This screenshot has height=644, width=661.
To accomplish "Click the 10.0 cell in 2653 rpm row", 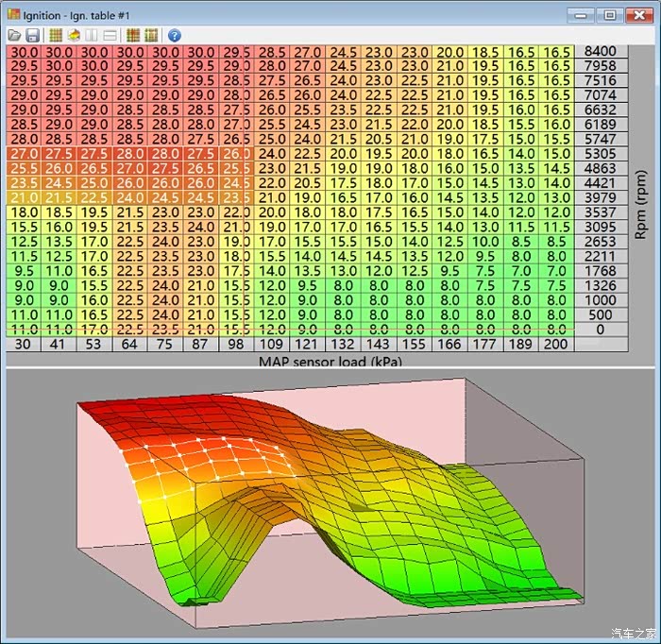I will 485,242.
